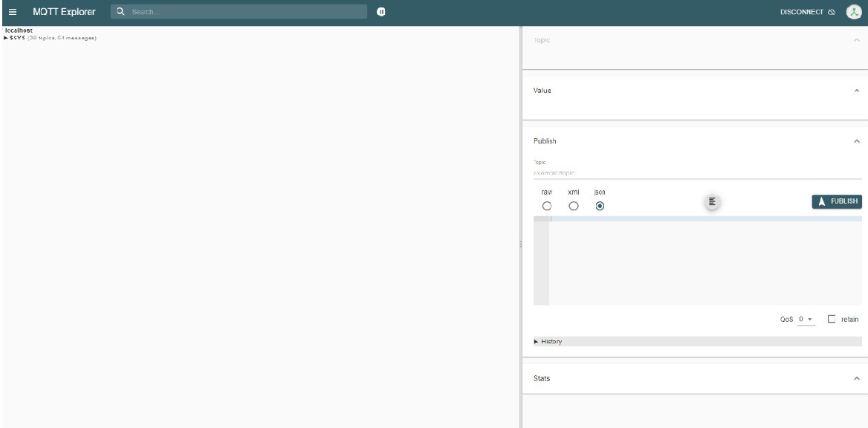
Task: Click the format payload icon
Action: 711,201
